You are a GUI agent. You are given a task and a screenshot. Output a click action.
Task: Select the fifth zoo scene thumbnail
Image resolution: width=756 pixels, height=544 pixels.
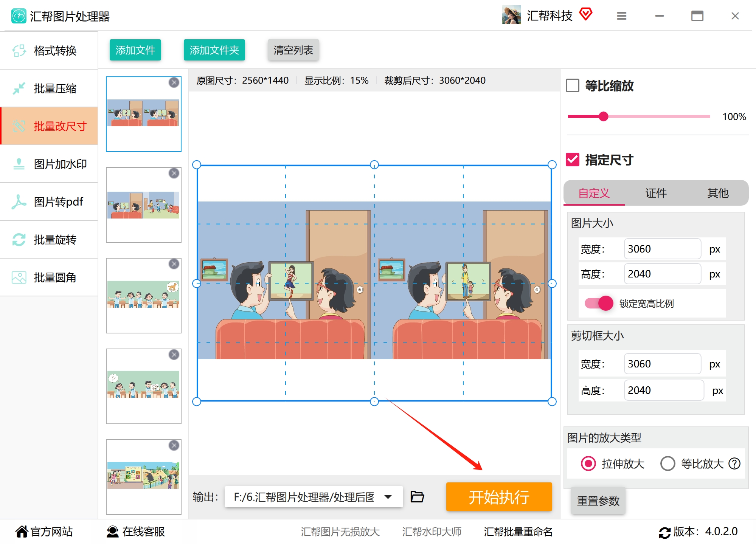tap(144, 477)
